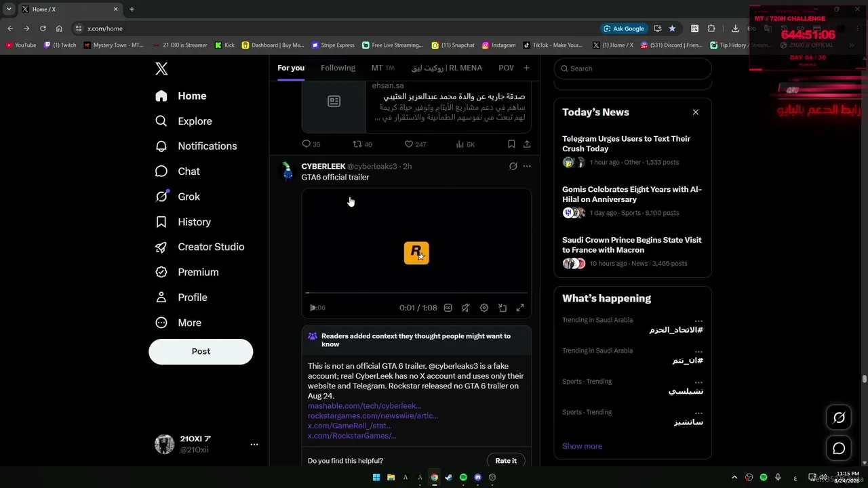The width and height of the screenshot is (868, 488).
Task: Ask Grok about the CYBERLEEK post
Action: [513, 166]
